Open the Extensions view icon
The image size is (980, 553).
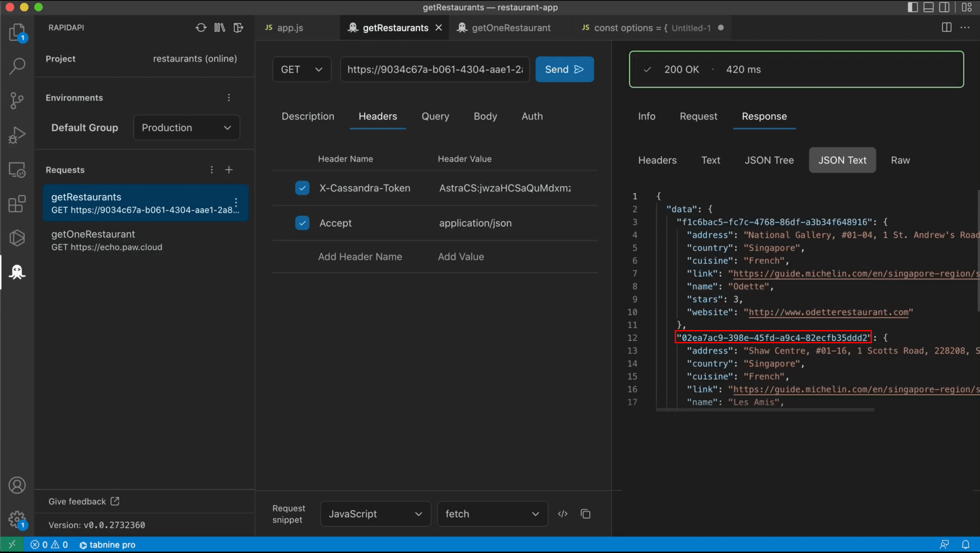click(17, 204)
